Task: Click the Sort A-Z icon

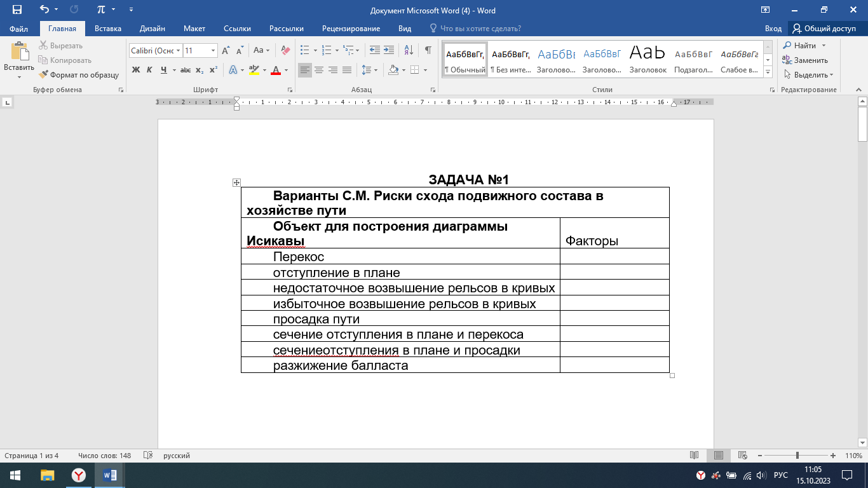Action: click(x=409, y=50)
